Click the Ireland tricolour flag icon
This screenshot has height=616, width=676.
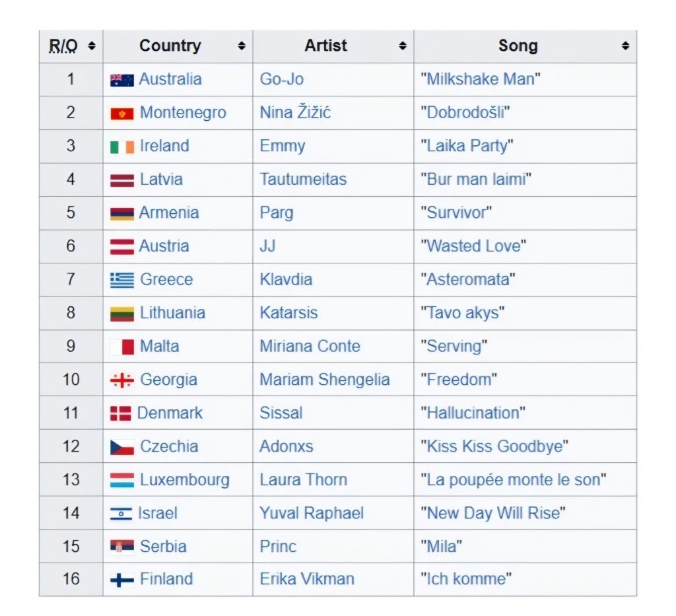[x=122, y=147]
